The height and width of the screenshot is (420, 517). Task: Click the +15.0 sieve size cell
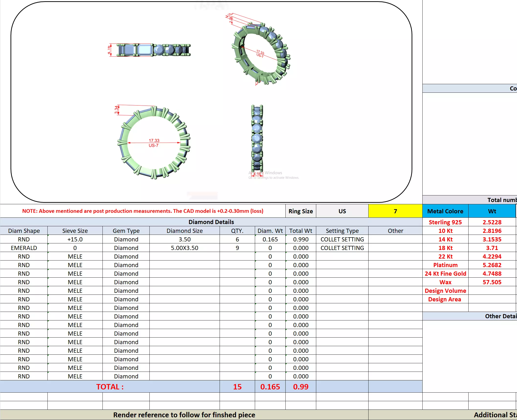tap(75, 239)
